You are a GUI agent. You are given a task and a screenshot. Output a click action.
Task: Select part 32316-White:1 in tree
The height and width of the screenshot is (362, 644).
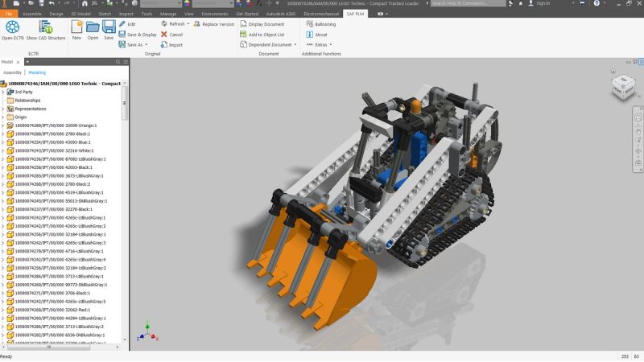[x=54, y=150]
